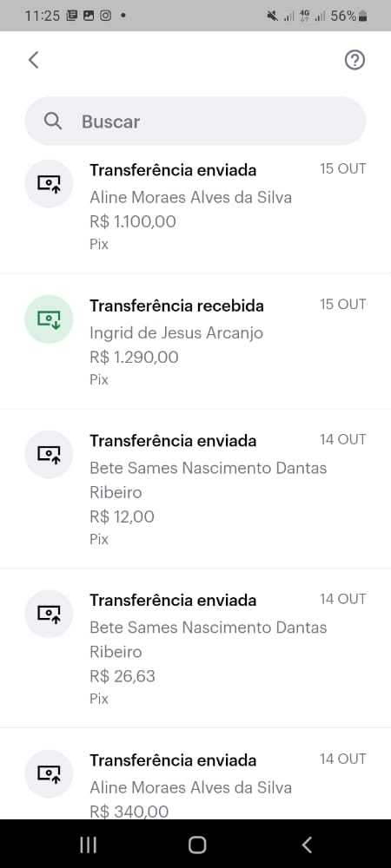This screenshot has width=391, height=868.
Task: Tap sent-transfer icon for R$ 340,00
Action: tap(49, 773)
